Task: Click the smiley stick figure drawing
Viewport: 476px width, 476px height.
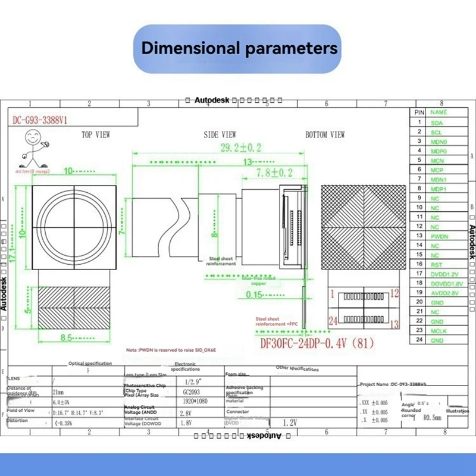Action: pos(34,148)
